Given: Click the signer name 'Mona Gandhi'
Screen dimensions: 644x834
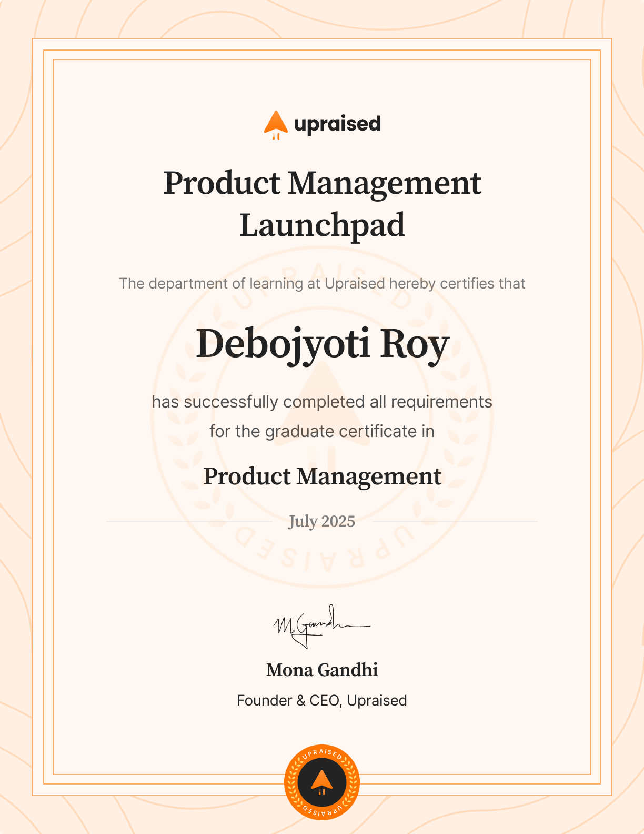Looking at the screenshot, I should [322, 670].
